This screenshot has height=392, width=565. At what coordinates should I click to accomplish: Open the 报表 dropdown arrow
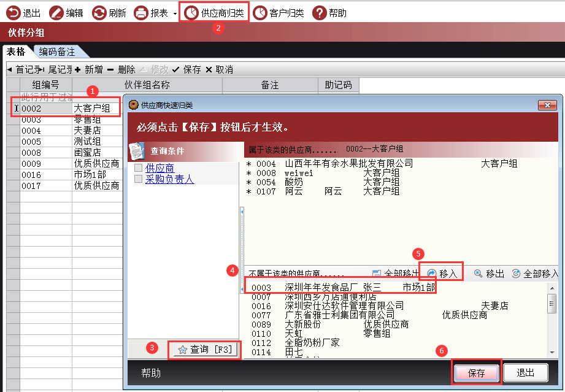point(175,13)
